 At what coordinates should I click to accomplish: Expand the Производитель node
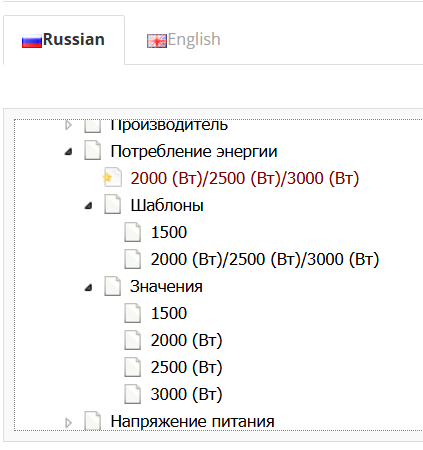point(68,125)
